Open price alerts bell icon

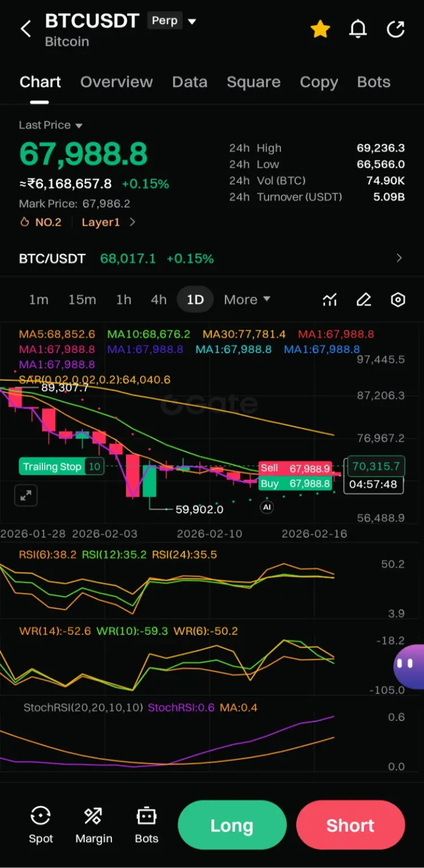(358, 29)
